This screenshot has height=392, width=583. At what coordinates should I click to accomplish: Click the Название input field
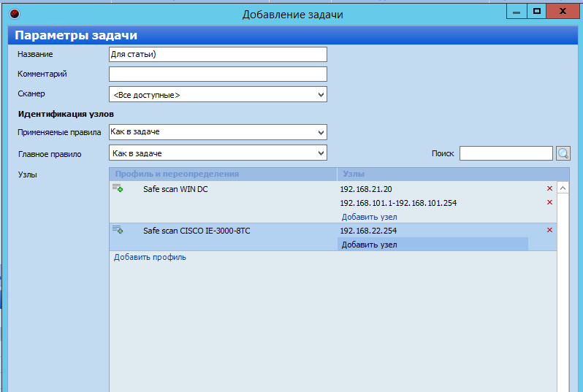218,54
